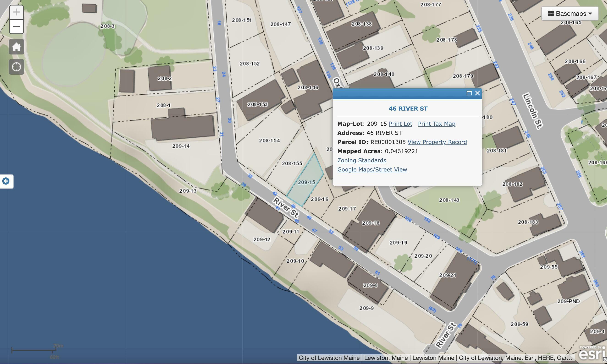607x364 pixels.
Task: Click parcel label 208-146
Action: [308, 87]
